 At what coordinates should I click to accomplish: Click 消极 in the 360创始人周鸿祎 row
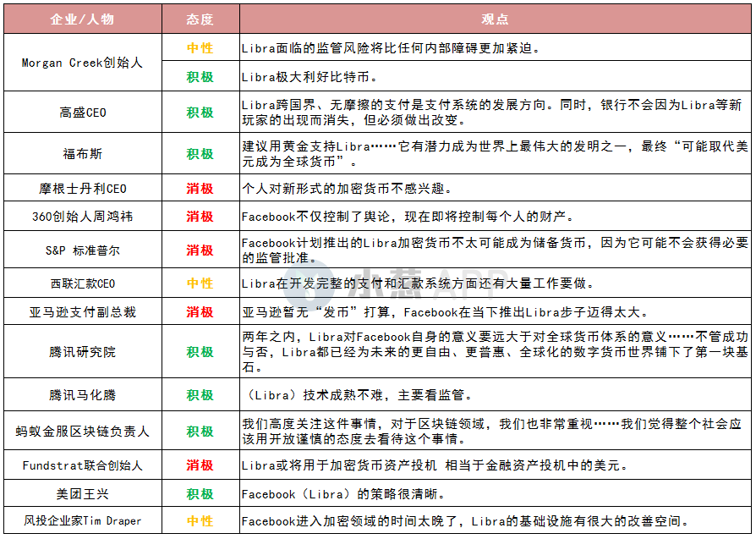pyautogui.click(x=200, y=216)
